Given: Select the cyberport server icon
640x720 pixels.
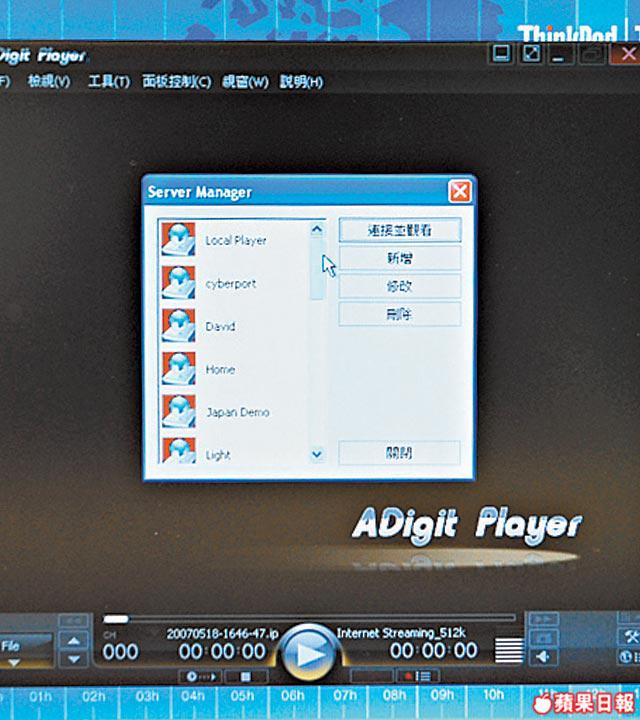Looking at the screenshot, I should [x=178, y=283].
